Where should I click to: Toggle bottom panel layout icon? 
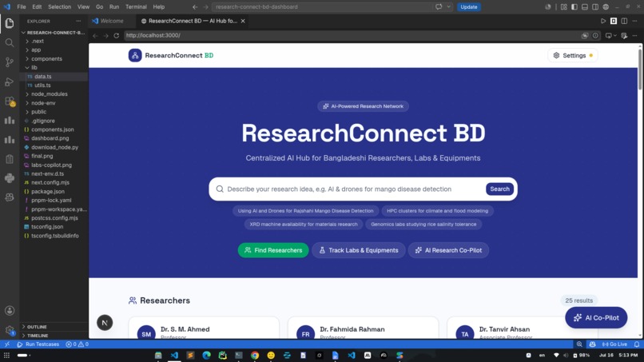pyautogui.click(x=585, y=7)
